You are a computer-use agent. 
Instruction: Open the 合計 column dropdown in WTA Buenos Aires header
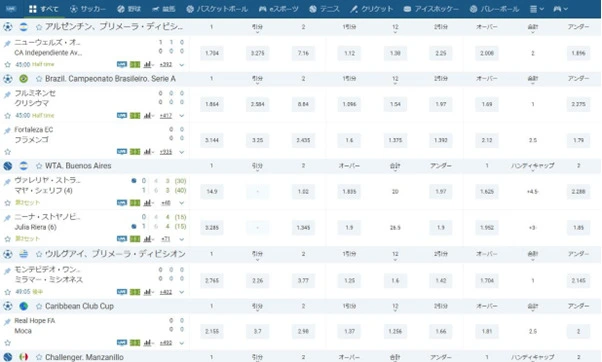[395, 167]
